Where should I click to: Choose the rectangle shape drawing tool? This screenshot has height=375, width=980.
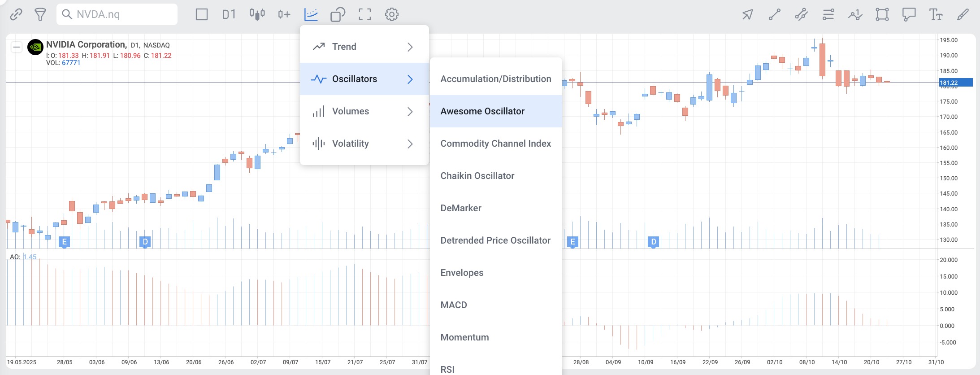click(x=882, y=15)
